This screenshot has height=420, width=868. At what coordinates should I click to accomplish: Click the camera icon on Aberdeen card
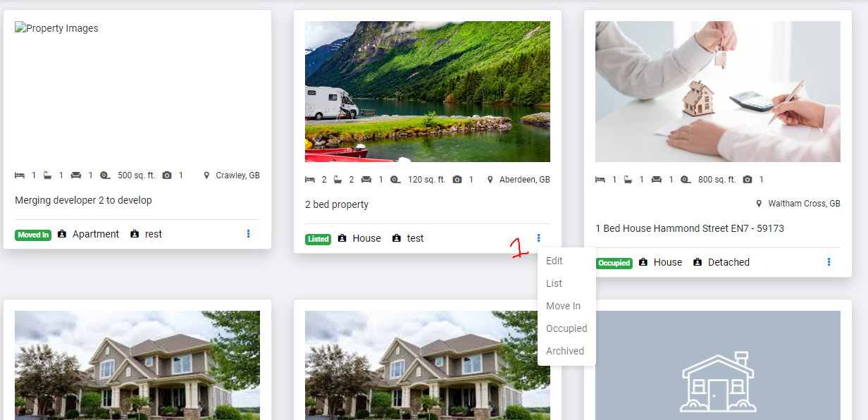(x=457, y=179)
